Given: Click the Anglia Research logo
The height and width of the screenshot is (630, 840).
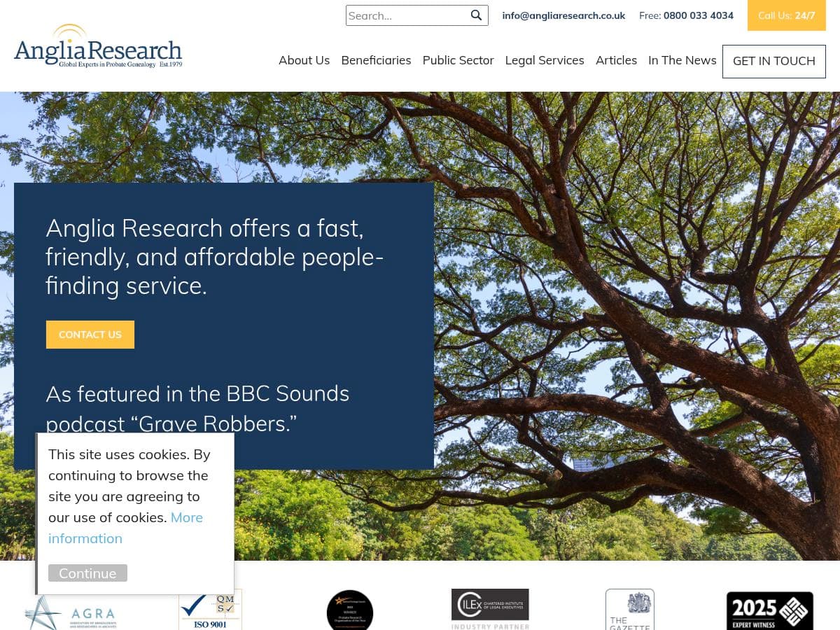Looking at the screenshot, I should tap(98, 45).
